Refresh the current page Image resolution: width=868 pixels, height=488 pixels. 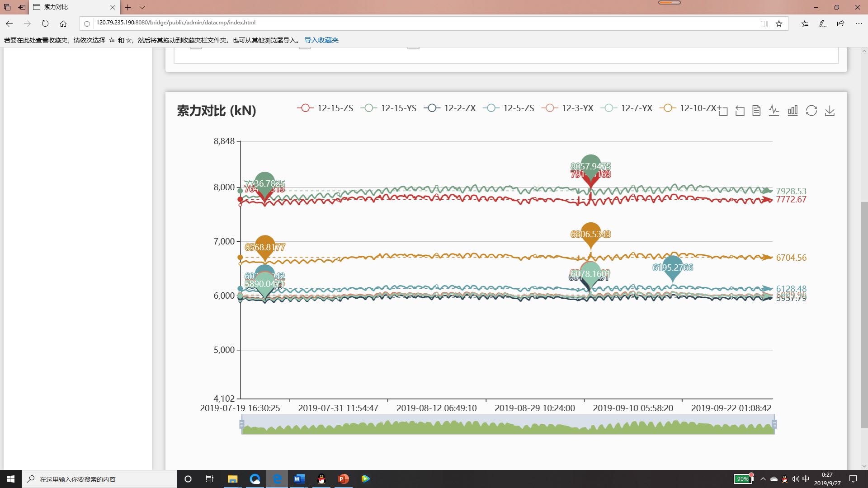point(45,23)
